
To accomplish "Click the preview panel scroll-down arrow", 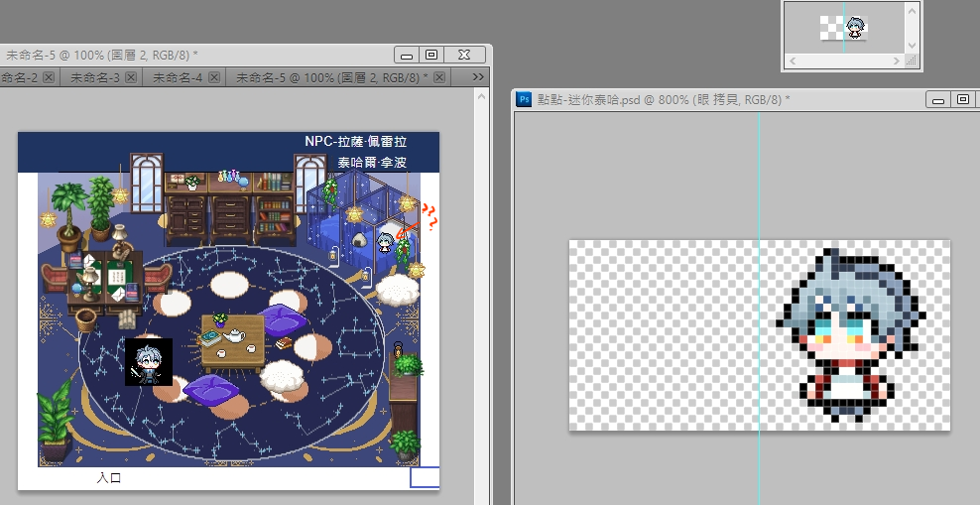I will pyautogui.click(x=912, y=46).
